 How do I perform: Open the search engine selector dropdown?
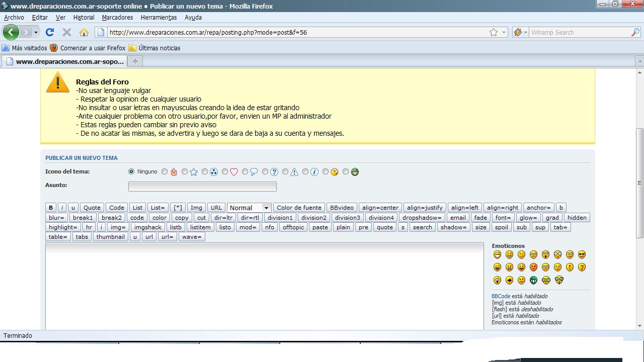pos(520,32)
